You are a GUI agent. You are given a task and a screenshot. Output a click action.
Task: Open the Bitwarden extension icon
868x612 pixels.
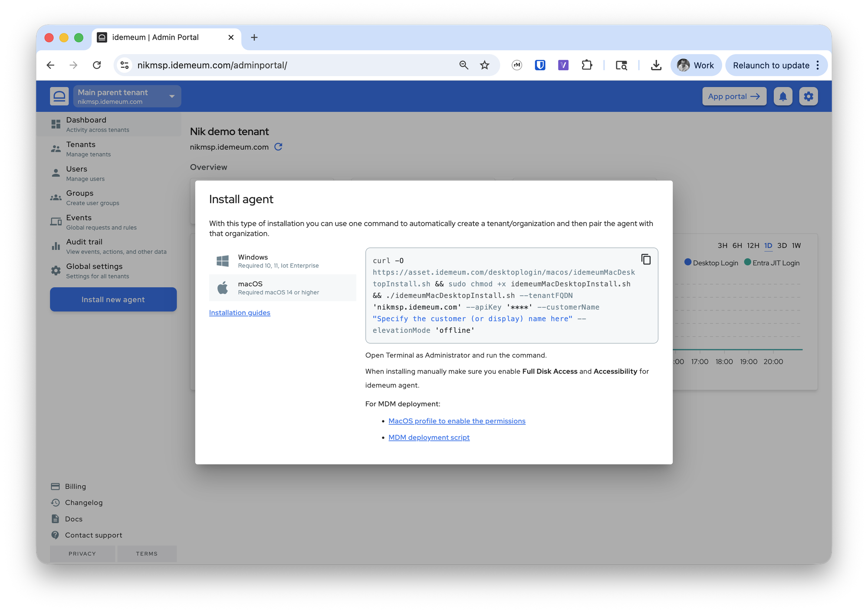pyautogui.click(x=540, y=65)
